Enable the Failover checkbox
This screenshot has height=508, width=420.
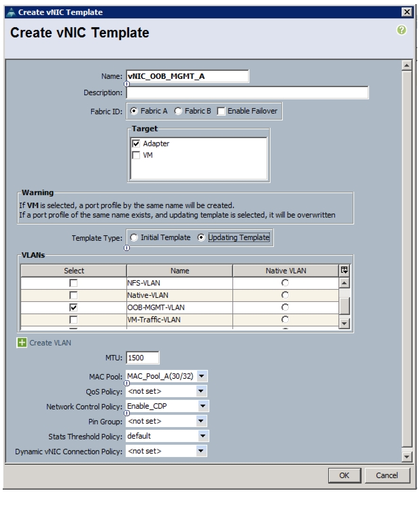[221, 111]
